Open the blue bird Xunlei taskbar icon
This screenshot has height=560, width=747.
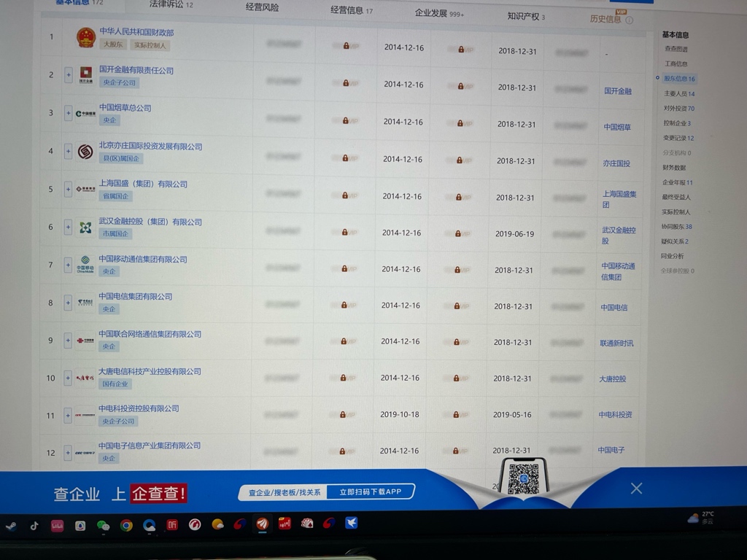tap(352, 524)
